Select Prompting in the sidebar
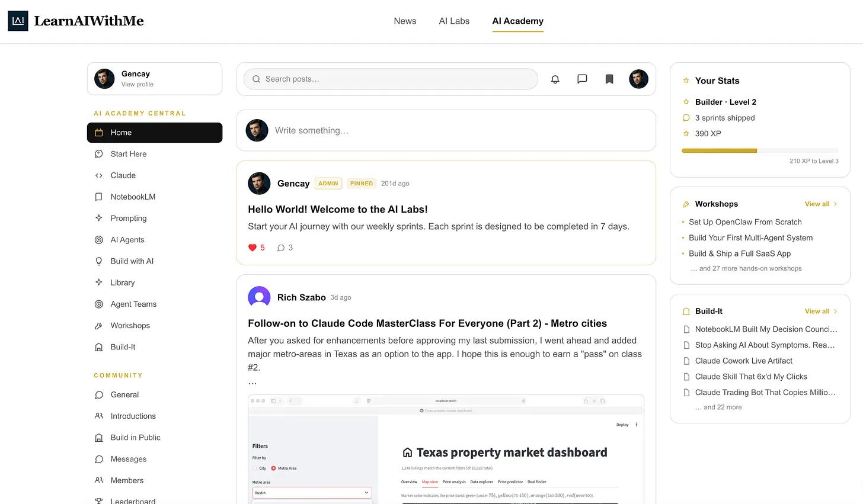 click(155, 218)
